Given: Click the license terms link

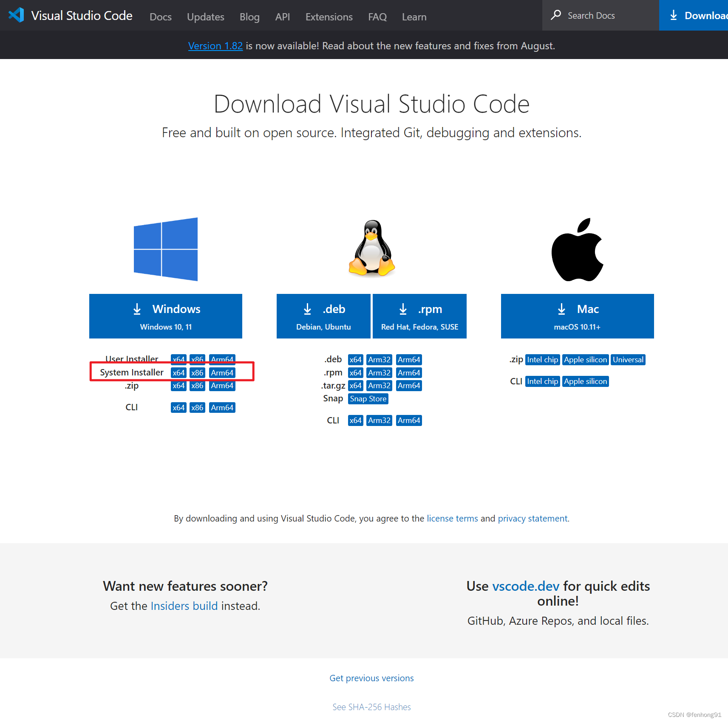Looking at the screenshot, I should (x=452, y=518).
